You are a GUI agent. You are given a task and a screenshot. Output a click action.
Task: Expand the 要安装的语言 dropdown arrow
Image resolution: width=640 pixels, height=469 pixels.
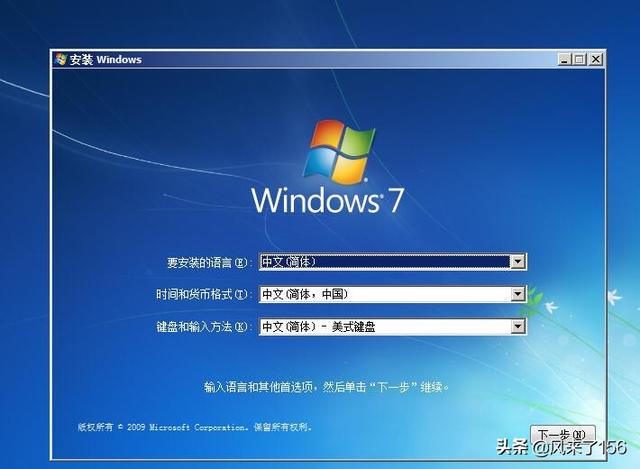click(x=518, y=262)
